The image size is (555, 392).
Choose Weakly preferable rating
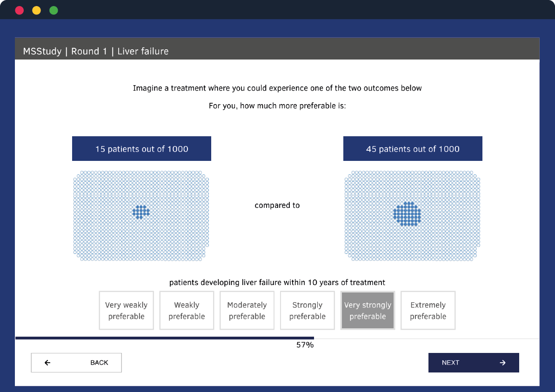[187, 310]
